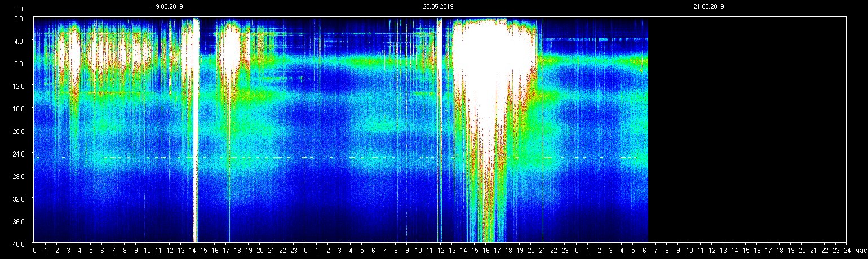Click the 20.0 frequency axis tick label
Screen dimensions: 868x259
18,131
